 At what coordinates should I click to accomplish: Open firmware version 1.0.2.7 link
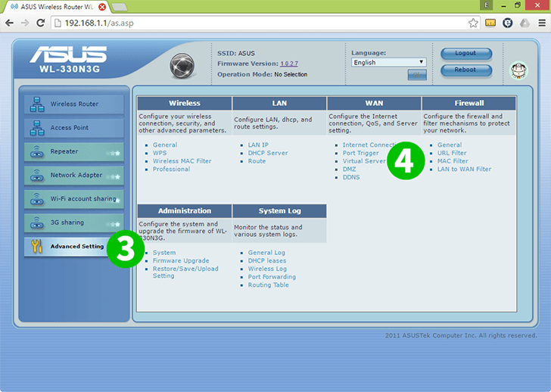point(289,64)
